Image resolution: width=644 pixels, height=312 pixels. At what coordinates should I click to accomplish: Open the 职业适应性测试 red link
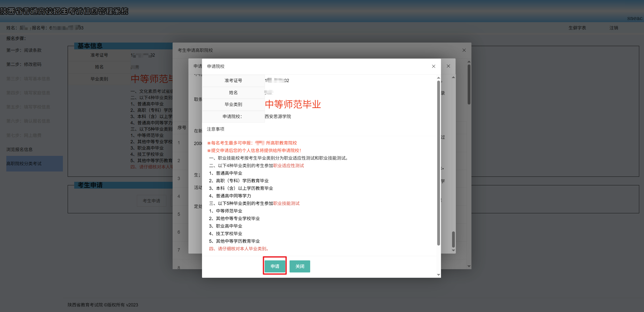288,165
